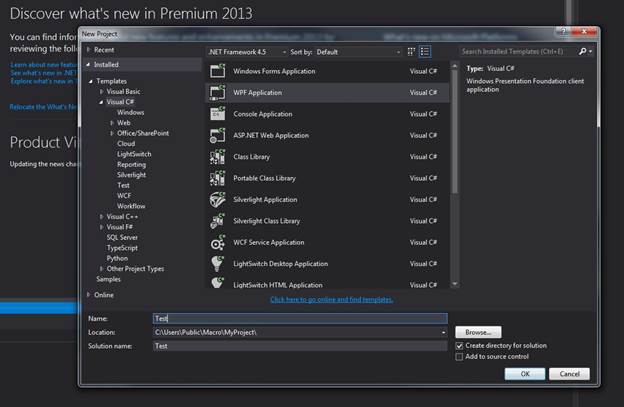Click the Silverlight Application template icon
Viewport: 624px width, 407px height.
[218, 199]
